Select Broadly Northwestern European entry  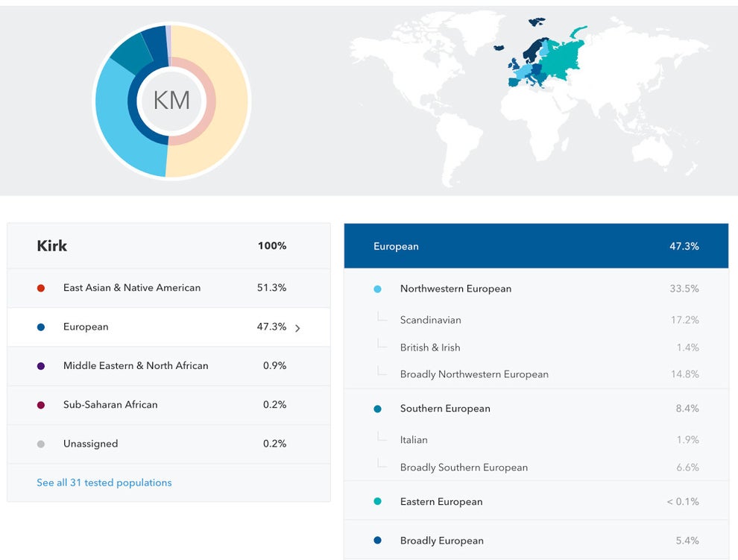[474, 374]
